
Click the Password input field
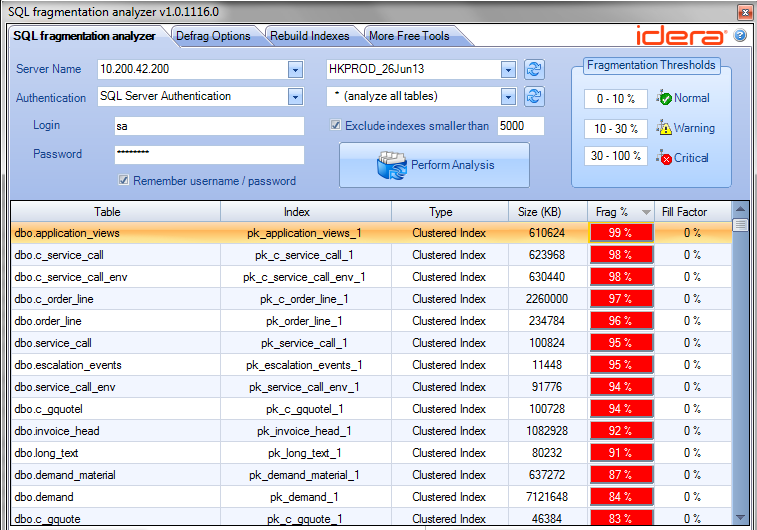pyautogui.click(x=209, y=155)
